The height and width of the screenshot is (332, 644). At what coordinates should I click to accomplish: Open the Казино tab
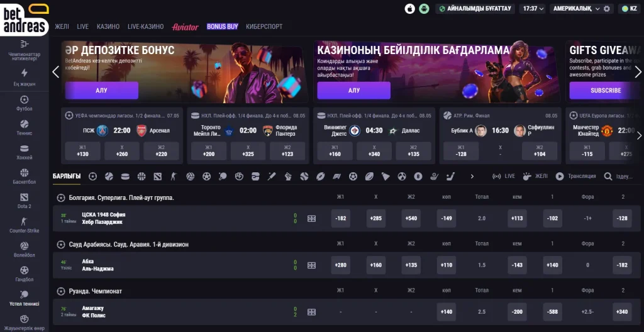[x=108, y=26]
